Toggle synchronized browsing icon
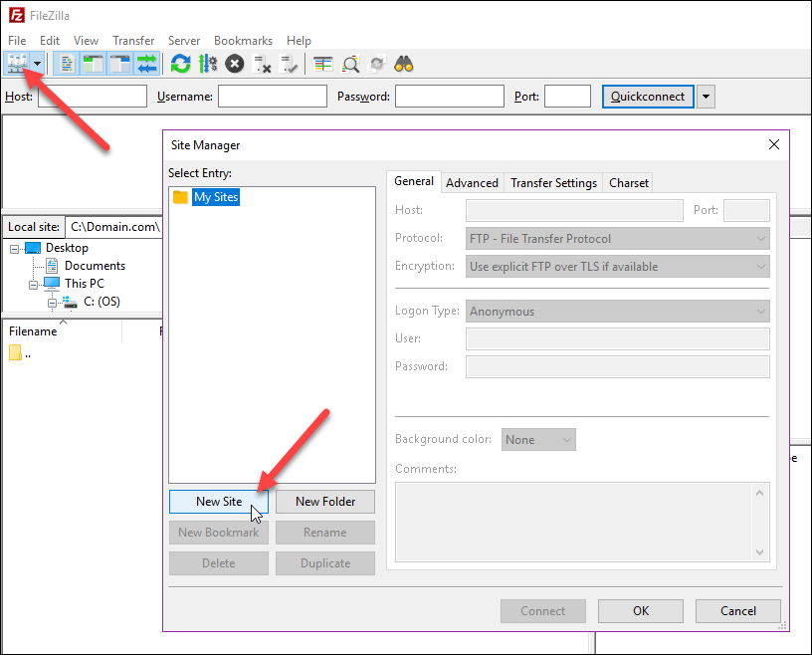 pyautogui.click(x=377, y=64)
